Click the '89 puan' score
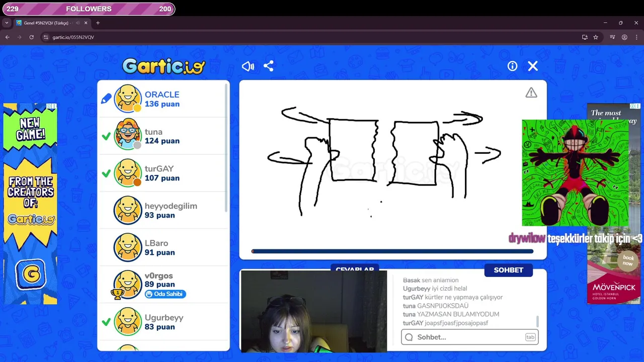 pos(159,285)
